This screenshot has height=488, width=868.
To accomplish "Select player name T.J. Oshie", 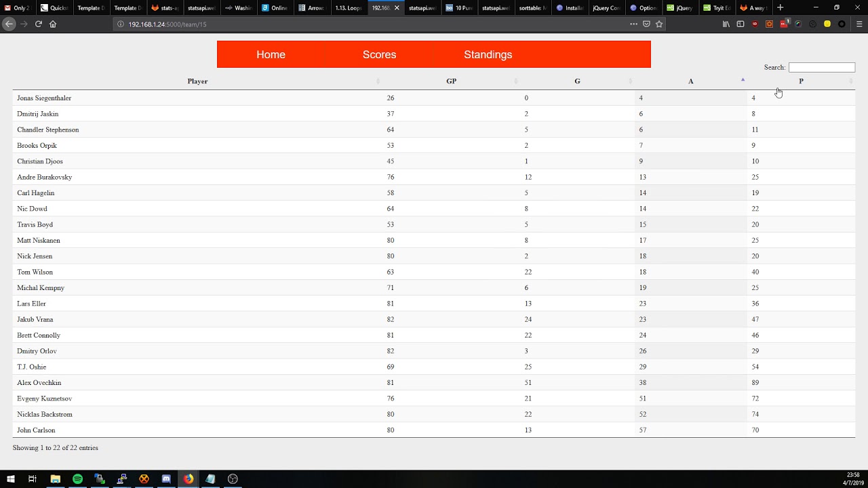I will [32, 367].
